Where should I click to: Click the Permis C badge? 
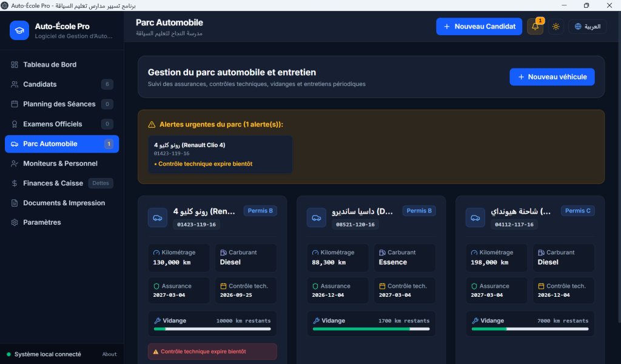(578, 211)
